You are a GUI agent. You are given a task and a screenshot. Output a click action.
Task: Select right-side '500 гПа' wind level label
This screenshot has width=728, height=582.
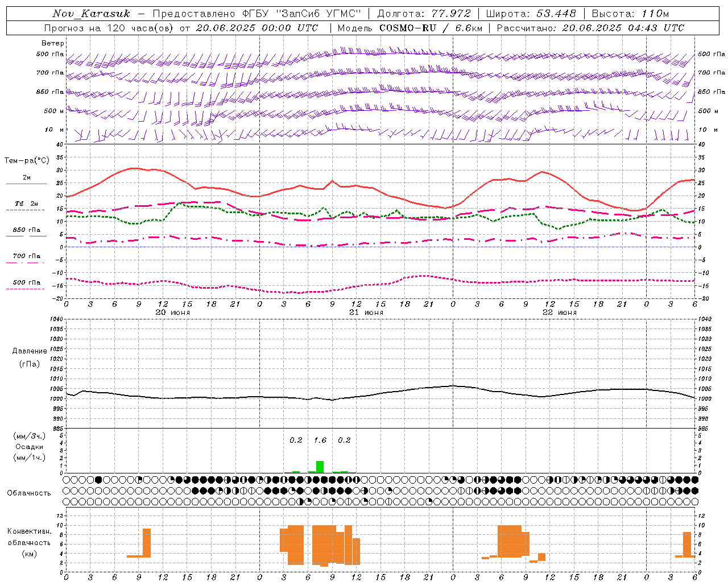tap(712, 54)
